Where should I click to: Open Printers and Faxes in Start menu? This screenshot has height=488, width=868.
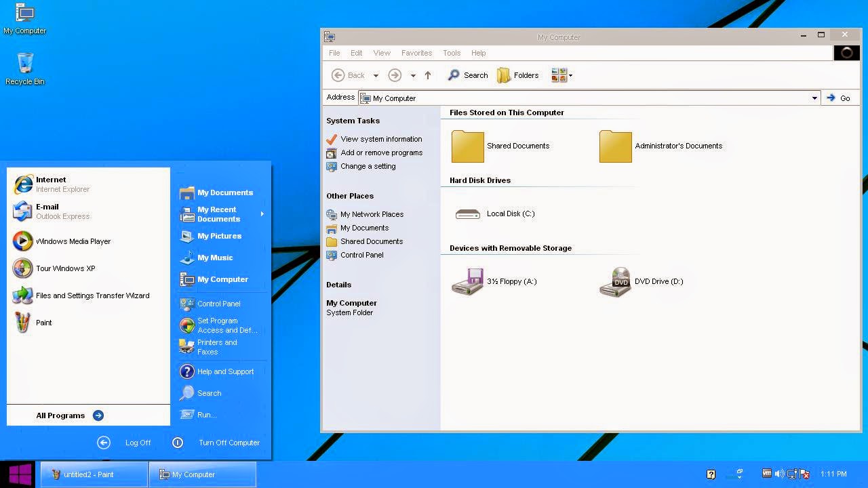[x=208, y=347]
